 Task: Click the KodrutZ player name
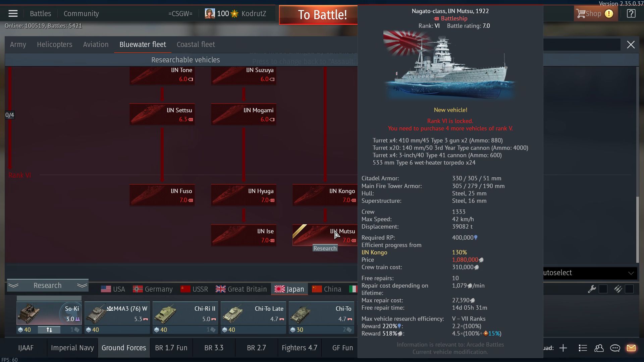click(254, 14)
